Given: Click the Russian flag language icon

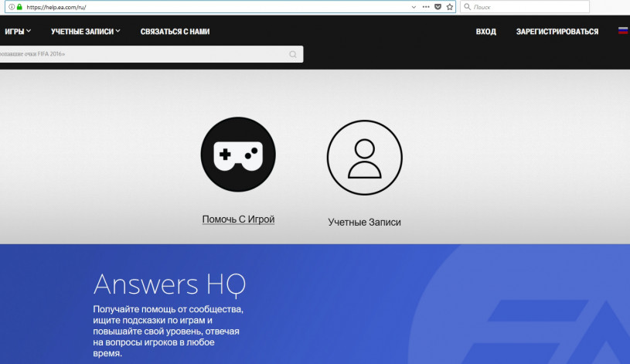Looking at the screenshot, I should [622, 32].
